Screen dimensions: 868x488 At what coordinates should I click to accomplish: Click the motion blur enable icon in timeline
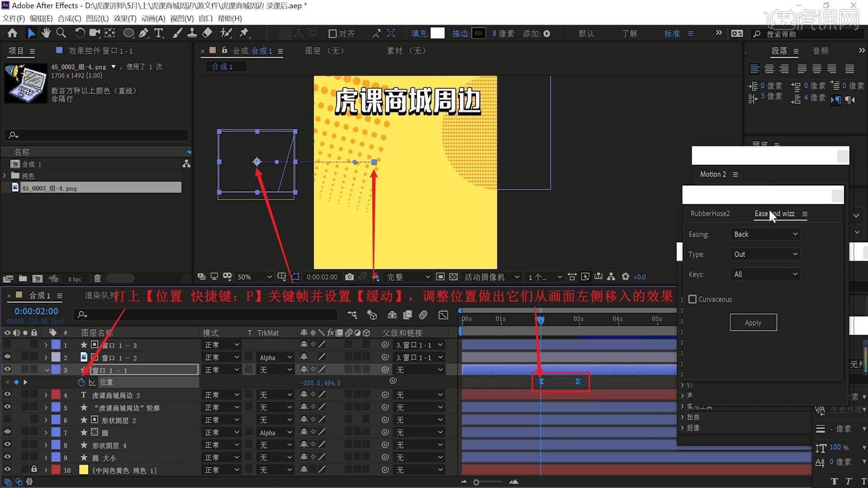[x=423, y=314]
